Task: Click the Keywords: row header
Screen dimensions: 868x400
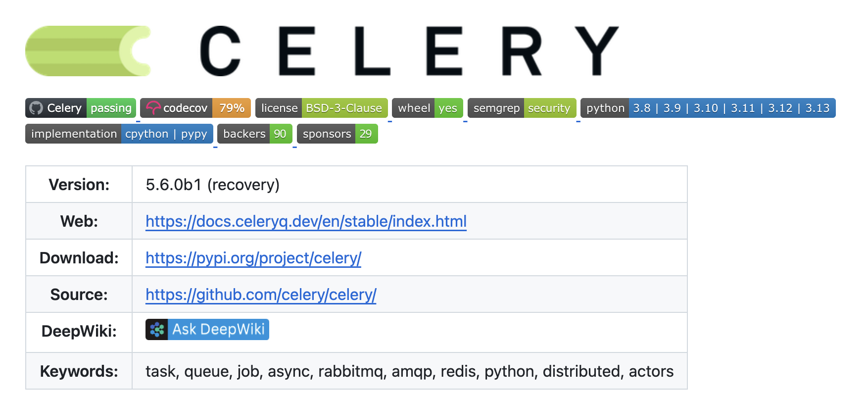Action: (79, 371)
